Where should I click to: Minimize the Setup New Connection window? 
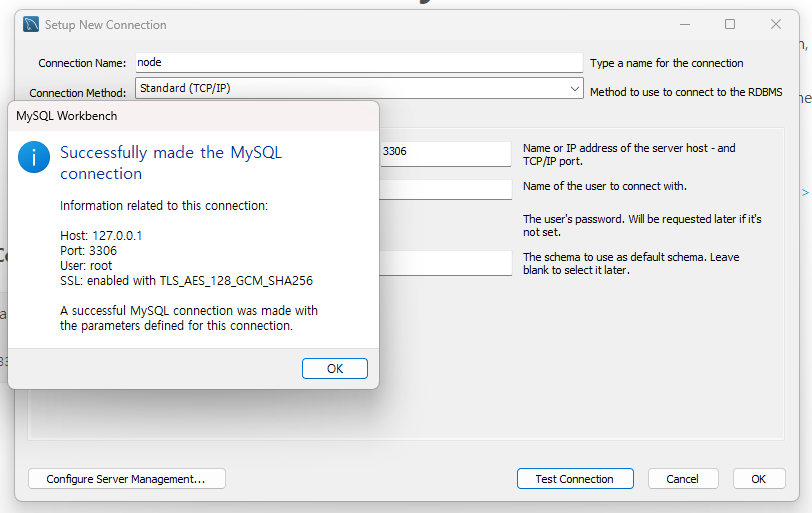pyautogui.click(x=685, y=24)
